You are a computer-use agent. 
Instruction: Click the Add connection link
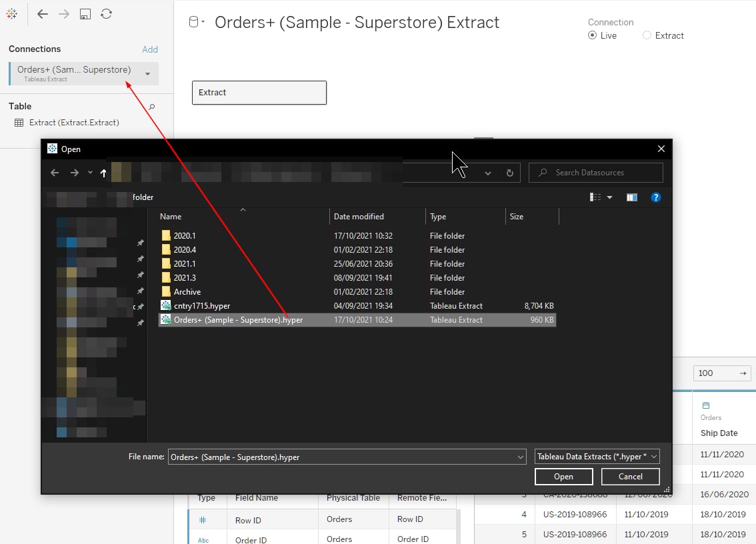coord(150,49)
